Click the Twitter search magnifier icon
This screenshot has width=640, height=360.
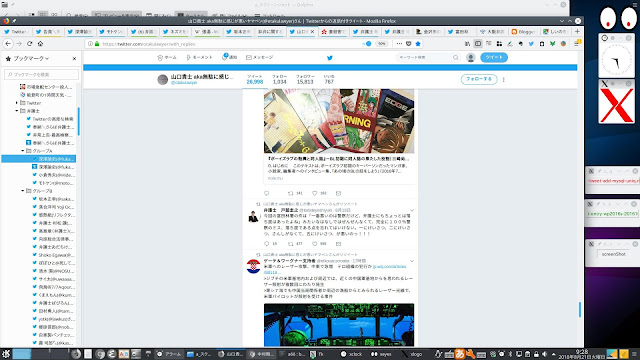[456, 58]
